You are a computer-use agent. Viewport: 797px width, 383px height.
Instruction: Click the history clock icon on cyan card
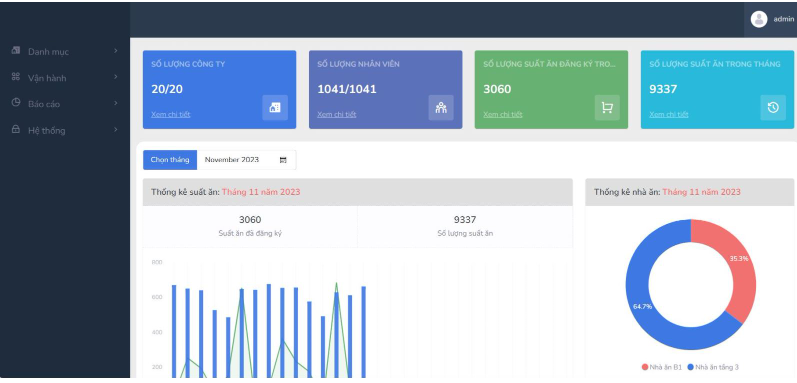pyautogui.click(x=773, y=108)
